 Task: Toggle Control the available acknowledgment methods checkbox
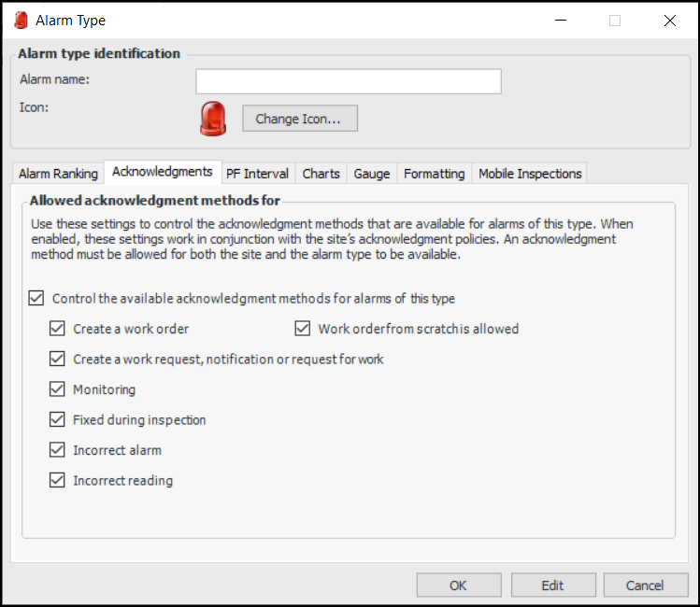(x=36, y=299)
